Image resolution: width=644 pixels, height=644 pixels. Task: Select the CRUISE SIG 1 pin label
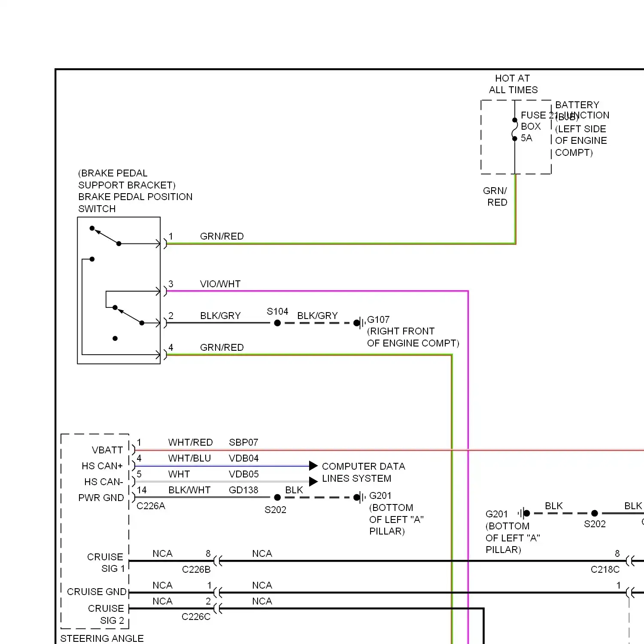click(x=106, y=562)
